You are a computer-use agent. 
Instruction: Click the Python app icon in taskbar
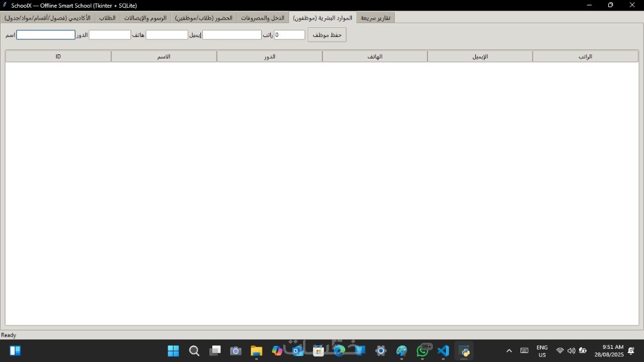tap(464, 351)
